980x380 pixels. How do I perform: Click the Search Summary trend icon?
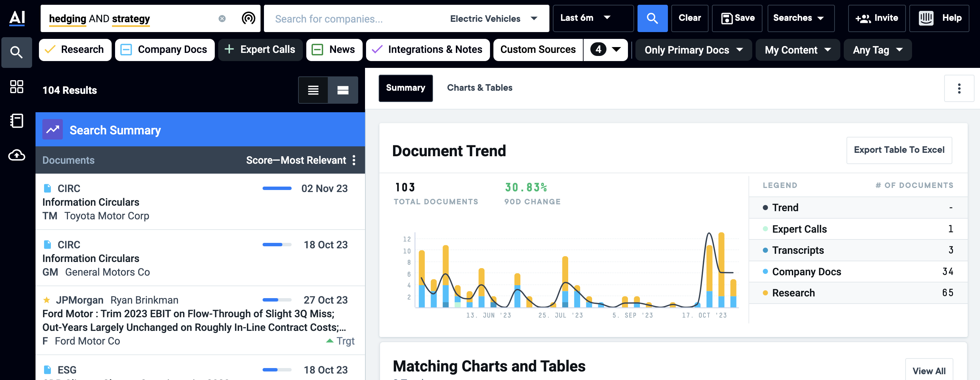pos(53,130)
